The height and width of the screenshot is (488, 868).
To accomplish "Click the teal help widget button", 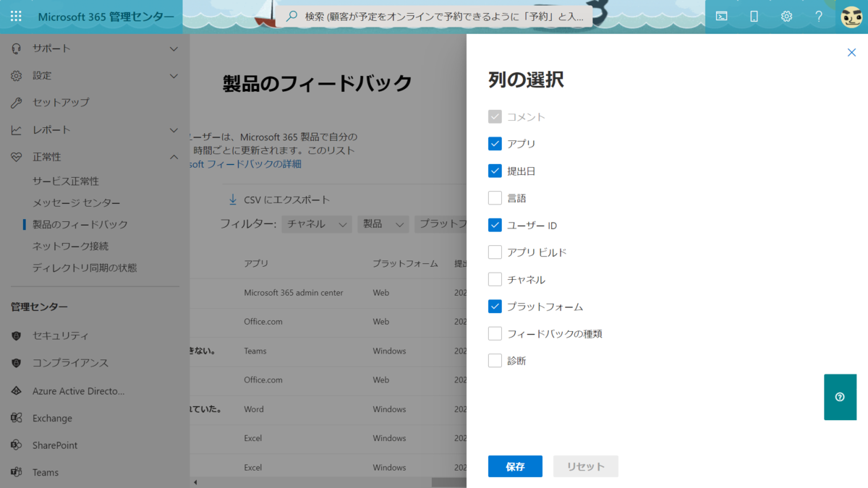I will [840, 397].
